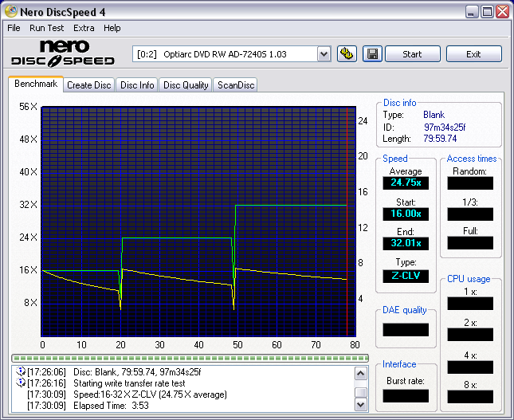
Task: Click the Z-CLV type value
Action: tap(406, 276)
